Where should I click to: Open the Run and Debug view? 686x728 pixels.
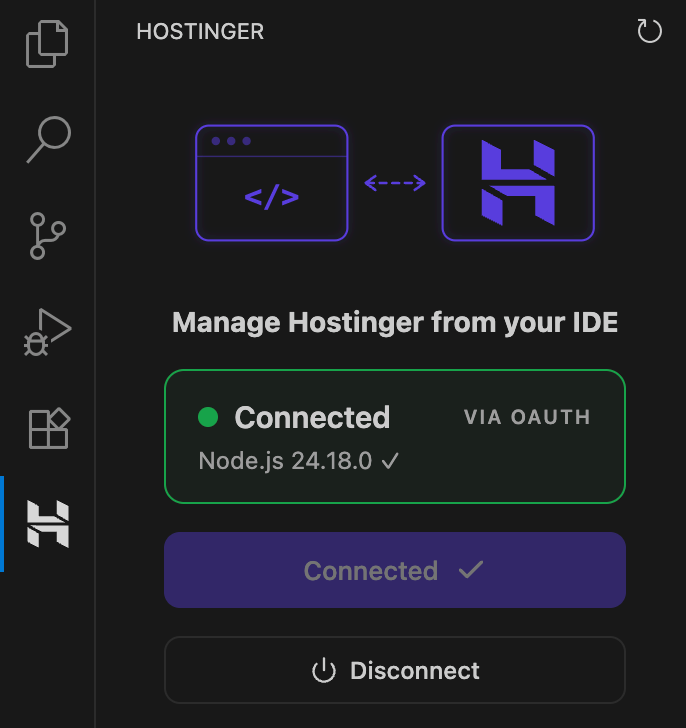[47, 332]
